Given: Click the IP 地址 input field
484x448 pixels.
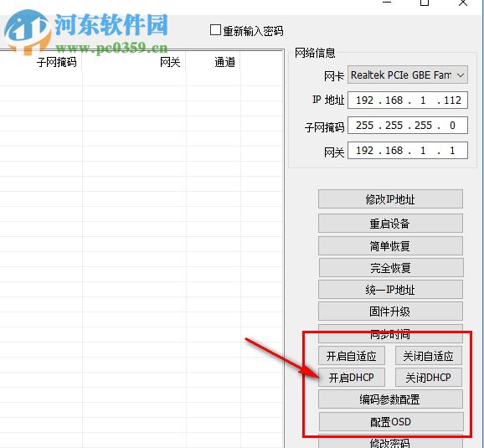Looking at the screenshot, I should [408, 100].
